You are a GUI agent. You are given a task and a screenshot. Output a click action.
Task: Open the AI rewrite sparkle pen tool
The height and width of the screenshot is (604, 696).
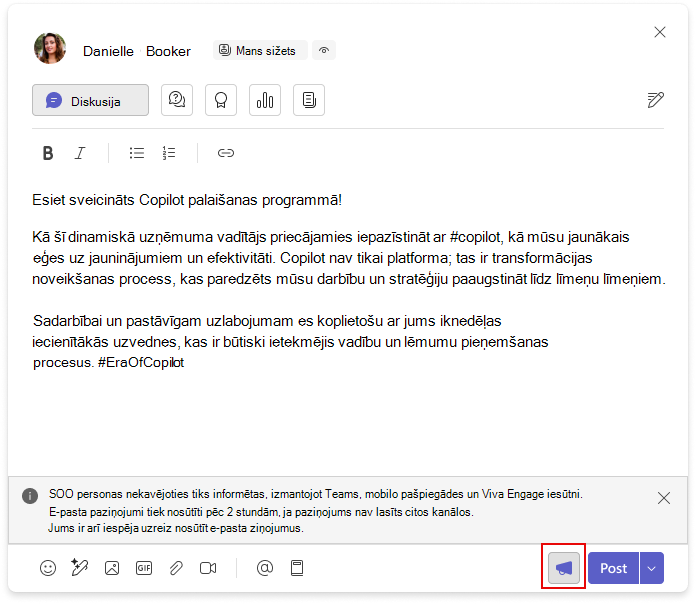79,568
